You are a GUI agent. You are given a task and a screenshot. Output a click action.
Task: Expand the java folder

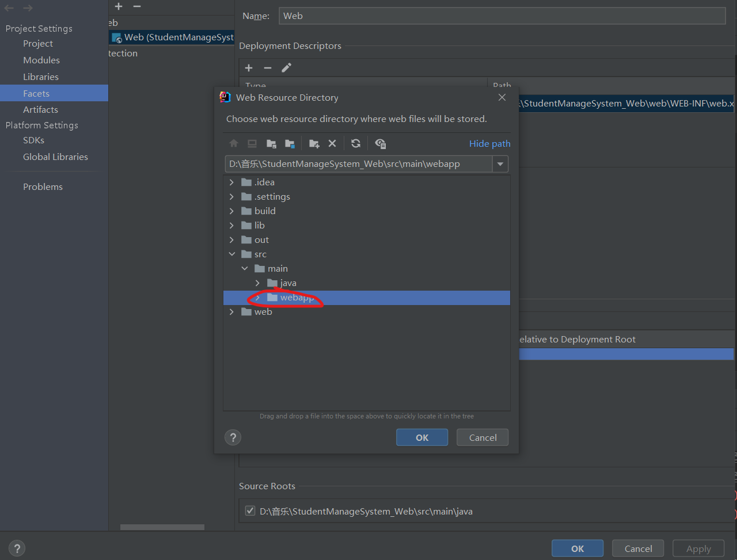point(257,283)
